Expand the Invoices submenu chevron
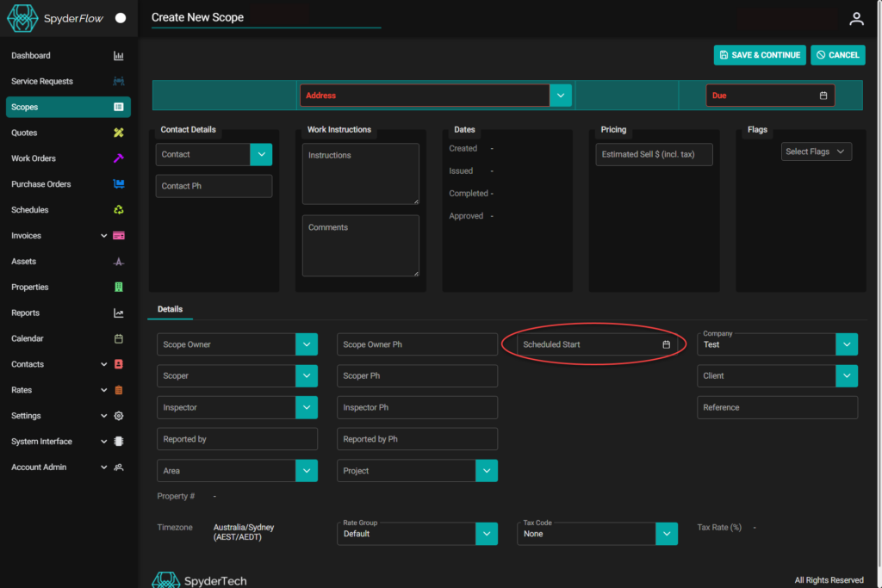This screenshot has width=882, height=588. coord(104,236)
